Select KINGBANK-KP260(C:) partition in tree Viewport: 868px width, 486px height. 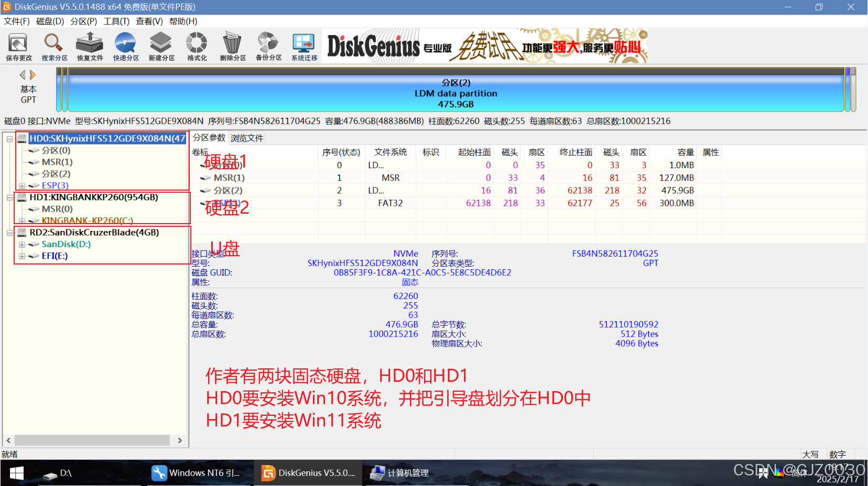click(x=88, y=220)
